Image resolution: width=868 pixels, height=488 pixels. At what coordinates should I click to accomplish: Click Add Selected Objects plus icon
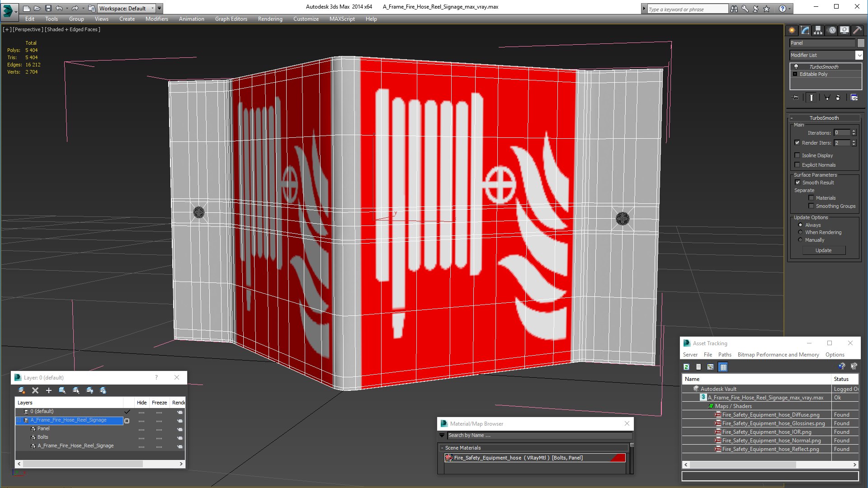(49, 390)
